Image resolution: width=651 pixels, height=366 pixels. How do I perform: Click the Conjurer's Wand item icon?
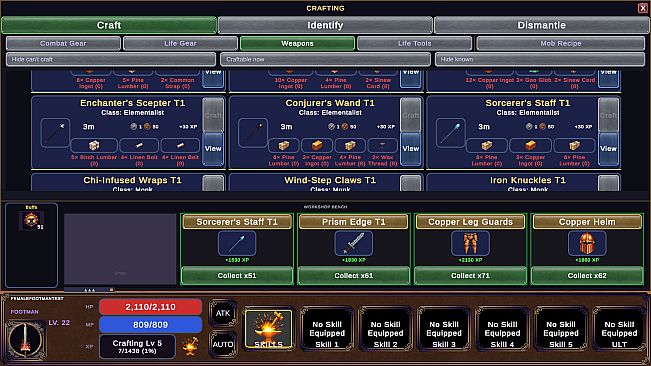(x=253, y=133)
